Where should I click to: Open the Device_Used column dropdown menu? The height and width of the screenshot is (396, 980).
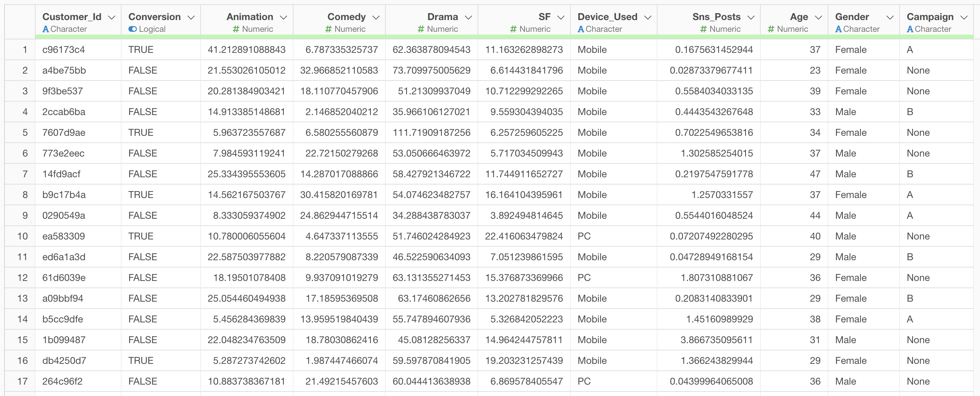648,18
